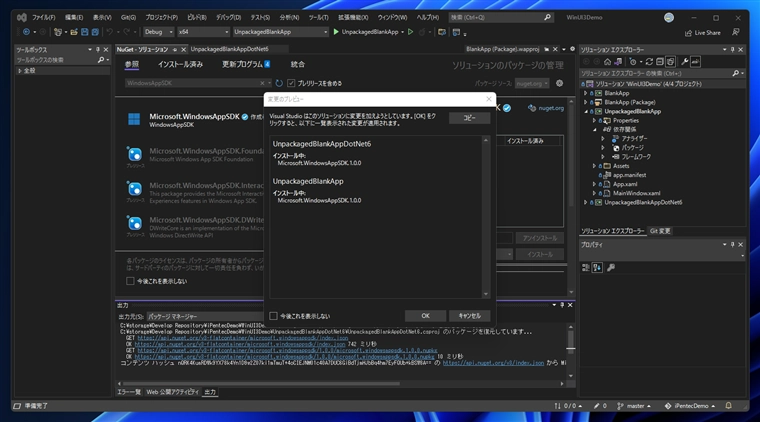The height and width of the screenshot is (422, 760).
Task: Switch to the Updates (更新プログラム) tab
Action: click(246, 64)
